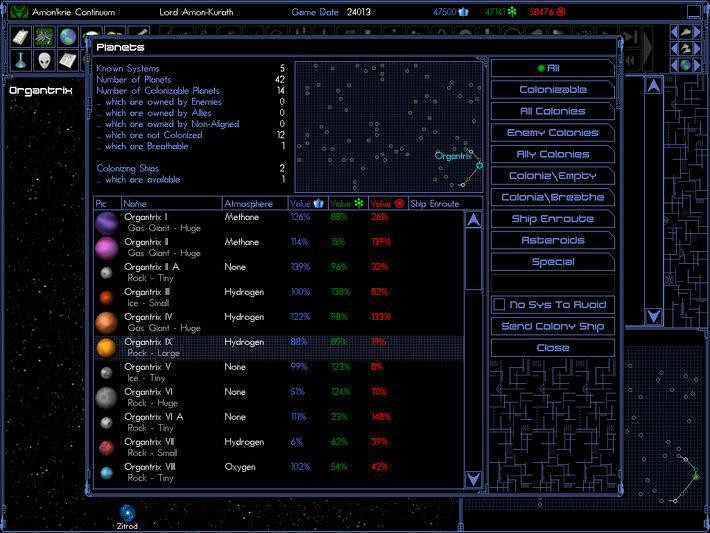Viewport: 710px width, 533px height.
Task: Select the Special filter
Action: click(552, 262)
